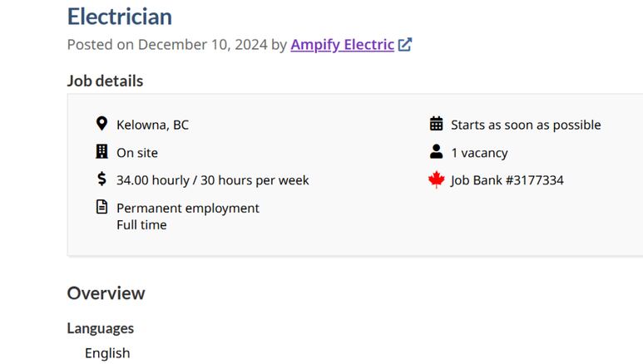Click the Job details heading
Screen dimensions: 643x364
(105, 81)
